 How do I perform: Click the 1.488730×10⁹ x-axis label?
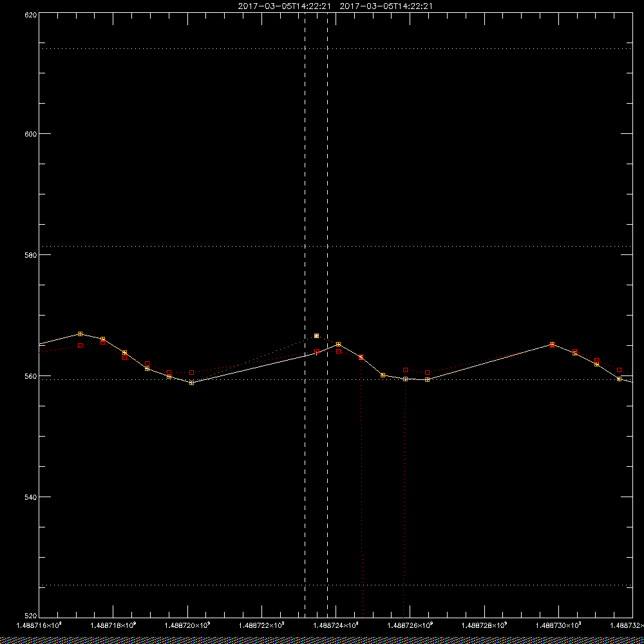coord(560,625)
